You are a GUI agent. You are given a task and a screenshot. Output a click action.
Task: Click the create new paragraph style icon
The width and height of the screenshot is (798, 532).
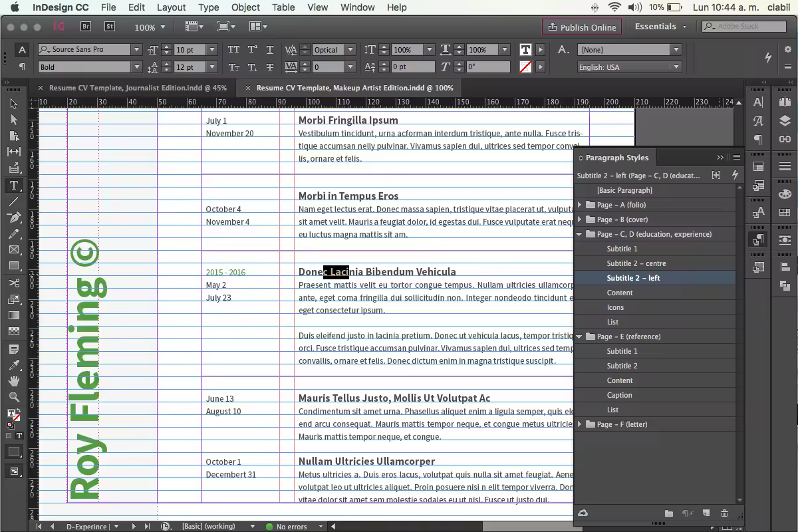[x=706, y=513]
